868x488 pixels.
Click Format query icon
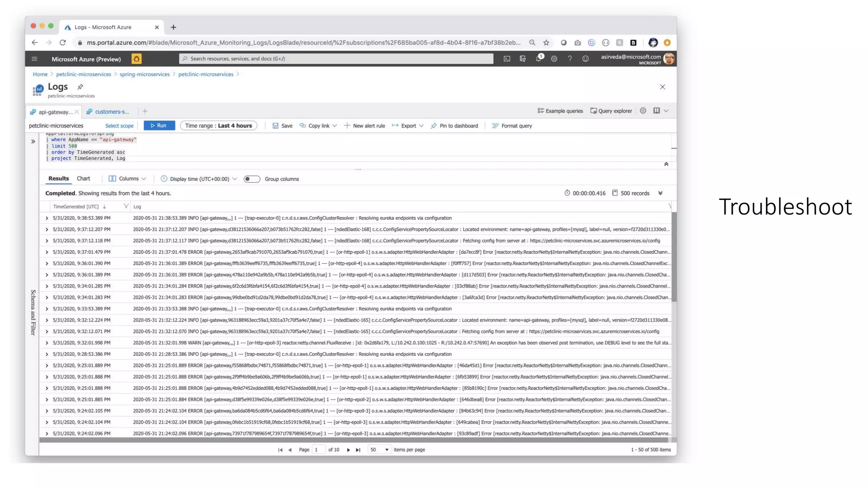pos(495,126)
